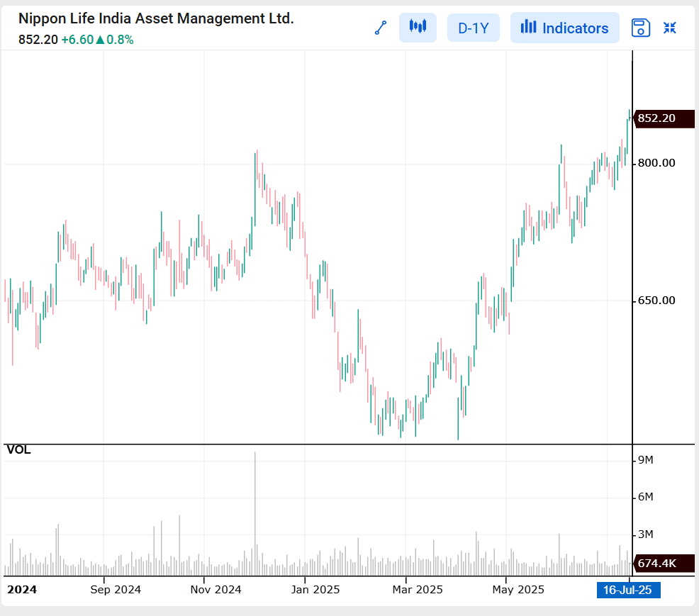Open the candlestick chart type selector
The width and height of the screenshot is (699, 616).
click(418, 28)
